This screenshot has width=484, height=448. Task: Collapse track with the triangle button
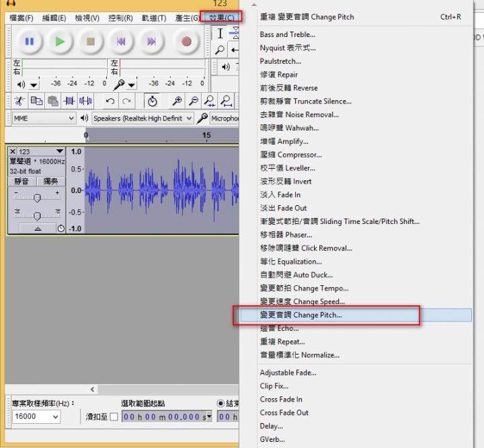[38, 229]
